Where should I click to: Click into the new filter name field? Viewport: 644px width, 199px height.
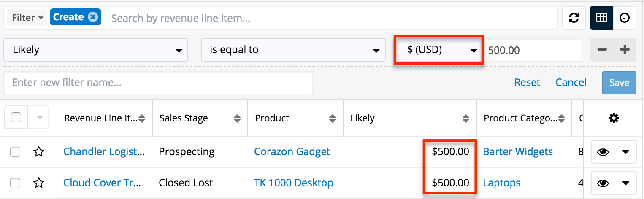click(158, 83)
